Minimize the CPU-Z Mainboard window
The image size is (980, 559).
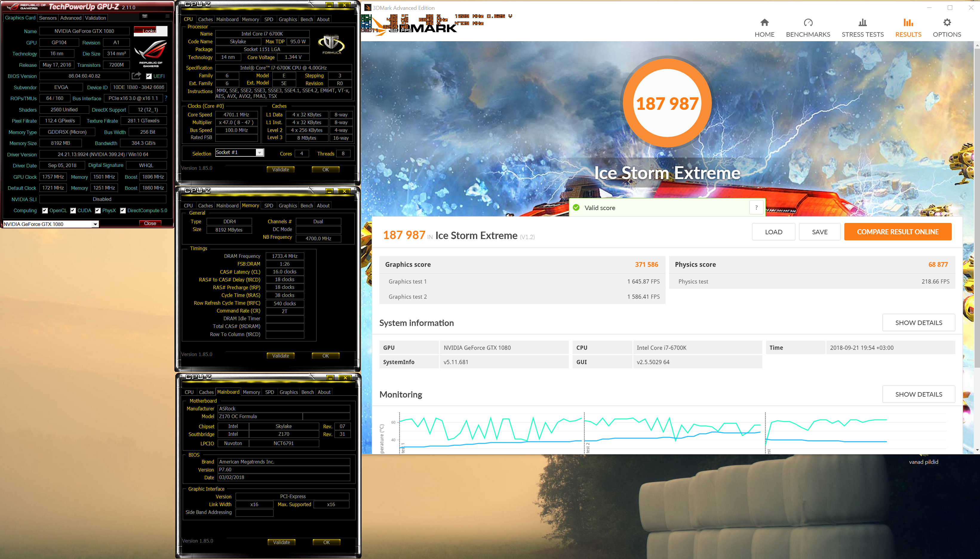click(x=330, y=378)
